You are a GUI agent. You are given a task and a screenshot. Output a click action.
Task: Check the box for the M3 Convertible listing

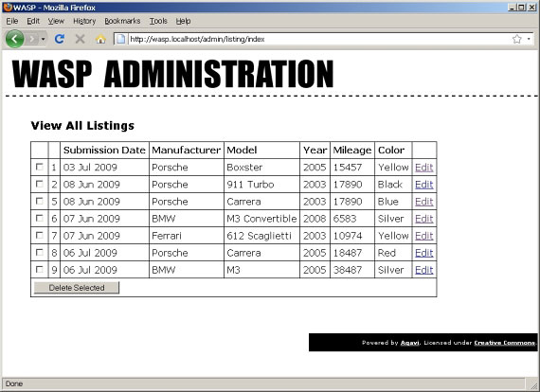[40, 218]
